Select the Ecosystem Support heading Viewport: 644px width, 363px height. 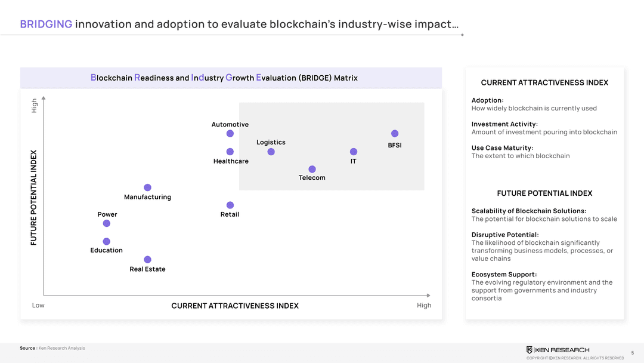(x=504, y=275)
